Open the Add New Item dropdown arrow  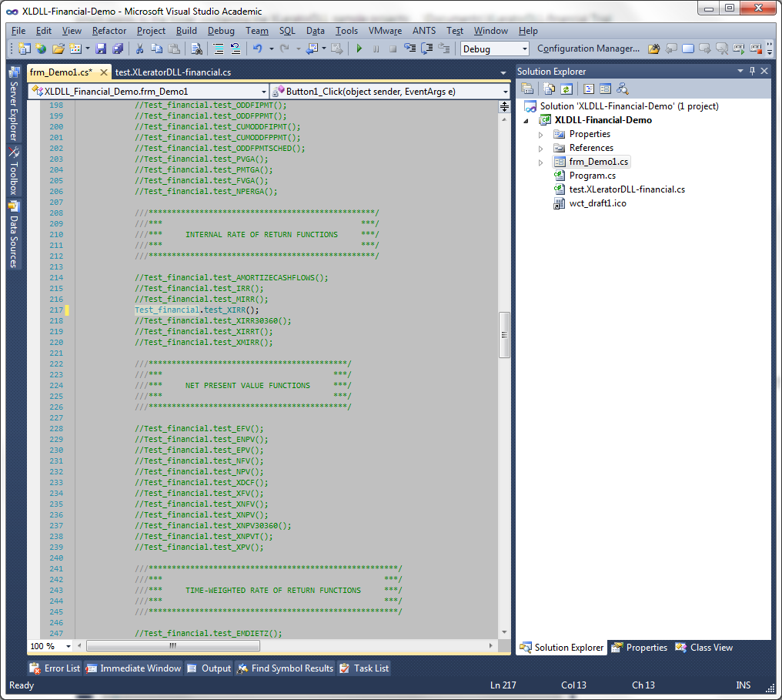(x=87, y=49)
